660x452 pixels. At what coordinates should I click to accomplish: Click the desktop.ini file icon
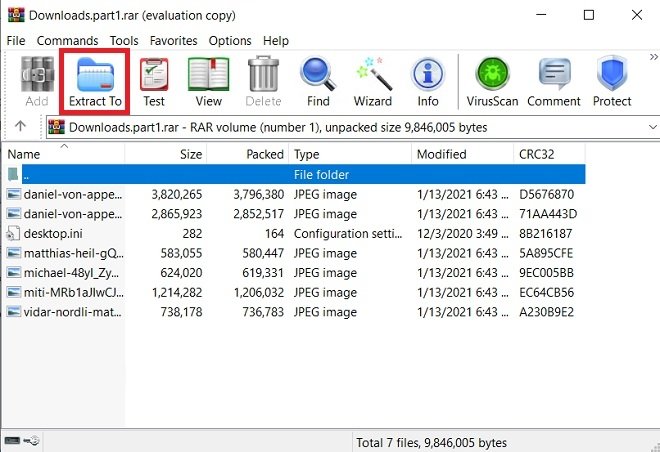[13, 234]
